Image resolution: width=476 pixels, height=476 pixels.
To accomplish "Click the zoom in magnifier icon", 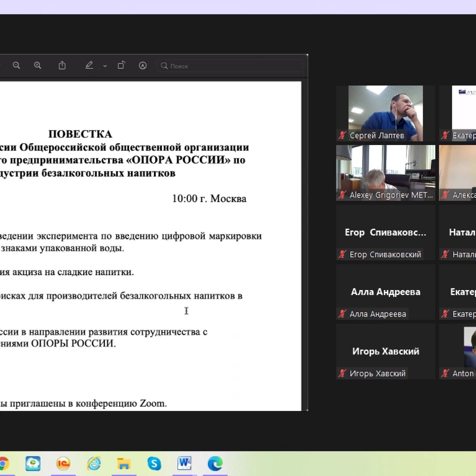I will [x=38, y=65].
